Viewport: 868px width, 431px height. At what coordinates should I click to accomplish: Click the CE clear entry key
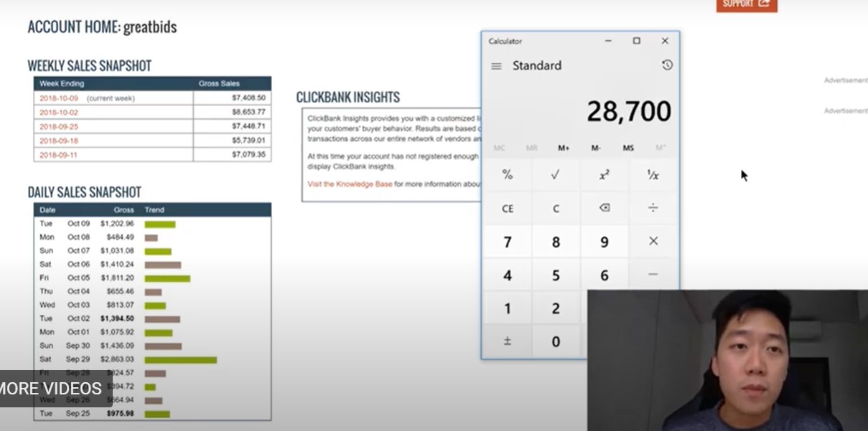pyautogui.click(x=507, y=209)
